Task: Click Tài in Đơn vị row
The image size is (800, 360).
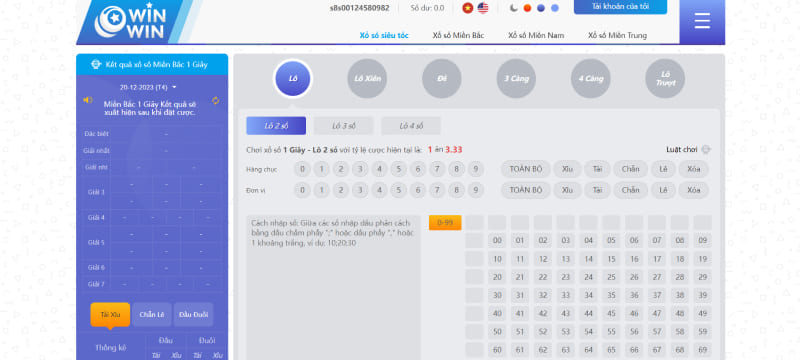Action: click(597, 190)
